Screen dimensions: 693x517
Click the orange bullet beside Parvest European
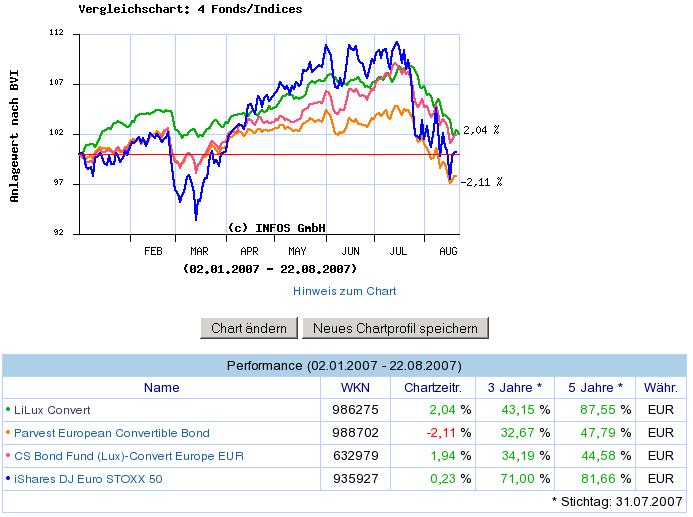point(9,433)
